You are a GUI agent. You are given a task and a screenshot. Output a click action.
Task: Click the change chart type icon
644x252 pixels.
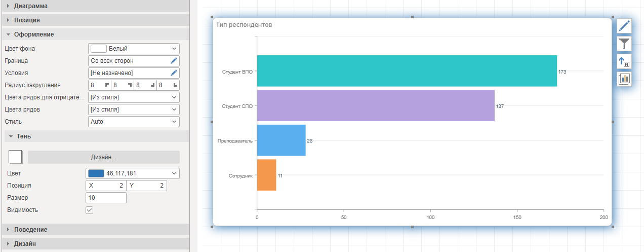click(x=624, y=79)
